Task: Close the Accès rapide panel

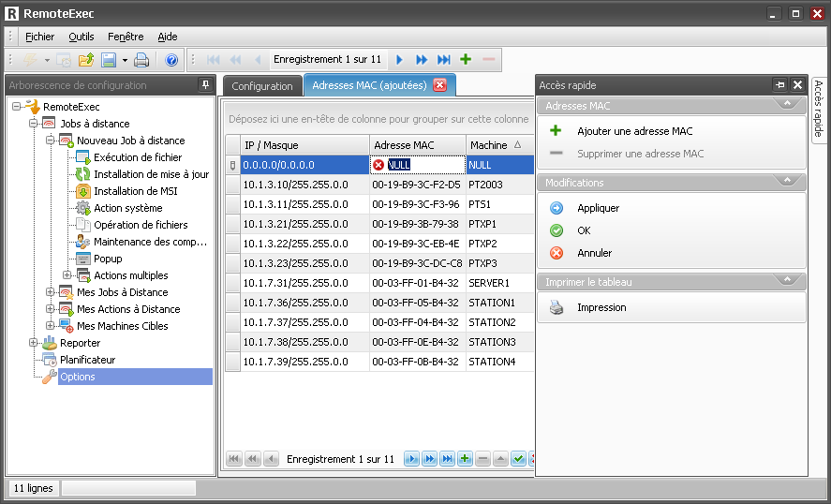Action: point(797,85)
